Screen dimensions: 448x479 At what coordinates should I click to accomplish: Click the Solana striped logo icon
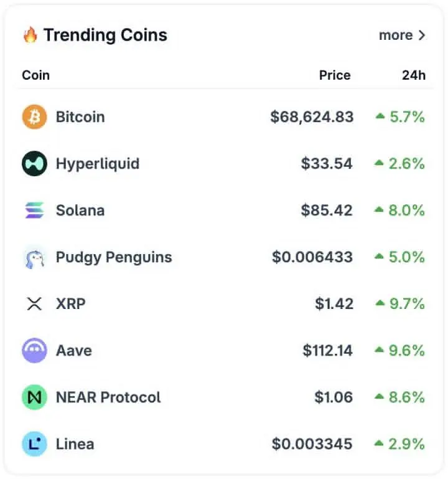point(34,211)
